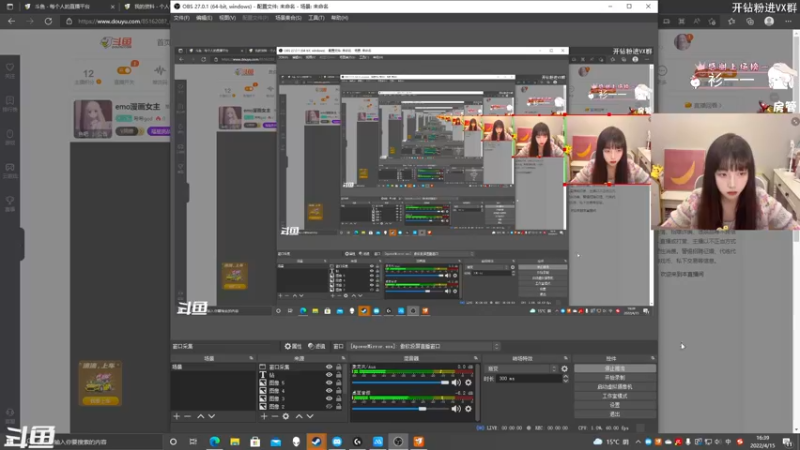
Task: Open the 工具(T) menu in OBS
Action: click(316, 18)
